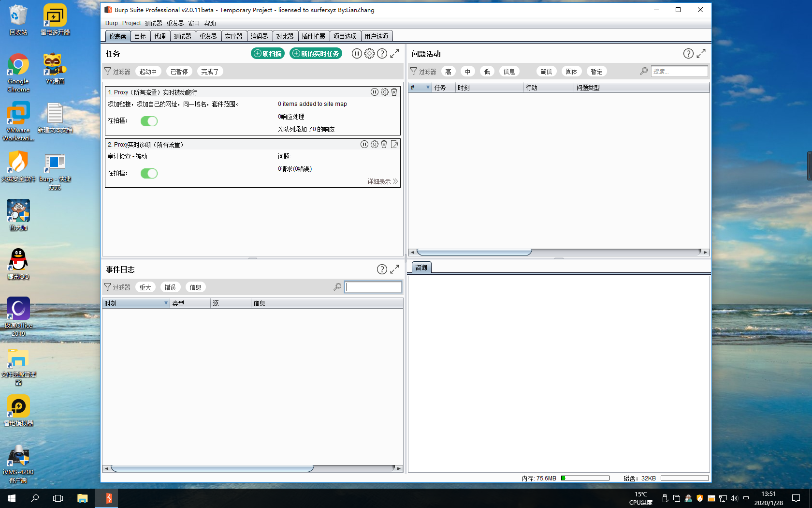The image size is (812, 508).
Task: Open Google Chrome desktop icon
Action: [18, 73]
